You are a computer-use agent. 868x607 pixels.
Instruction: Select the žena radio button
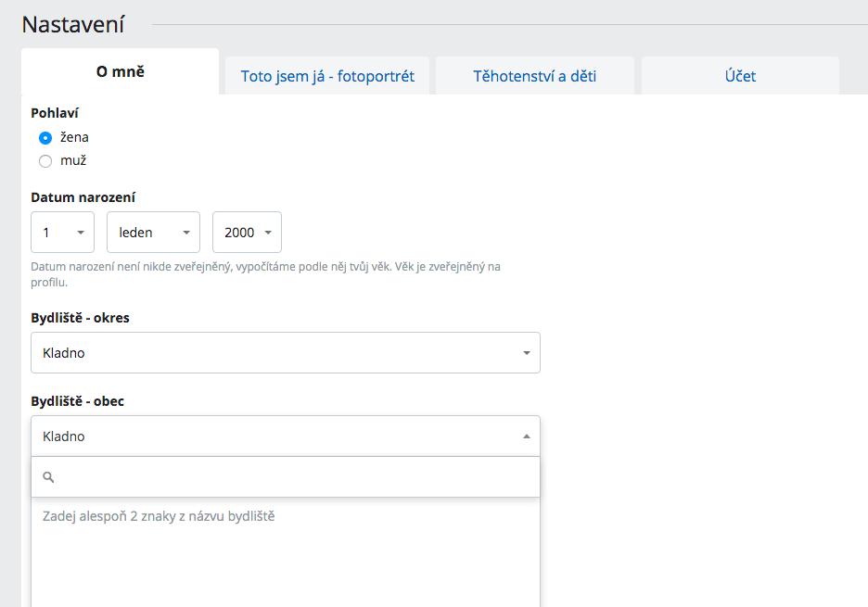click(45, 137)
